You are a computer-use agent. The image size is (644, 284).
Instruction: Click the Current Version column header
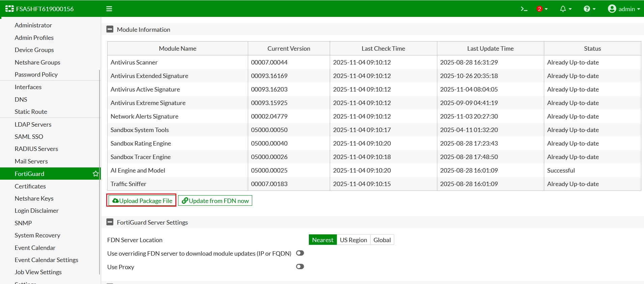point(289,48)
